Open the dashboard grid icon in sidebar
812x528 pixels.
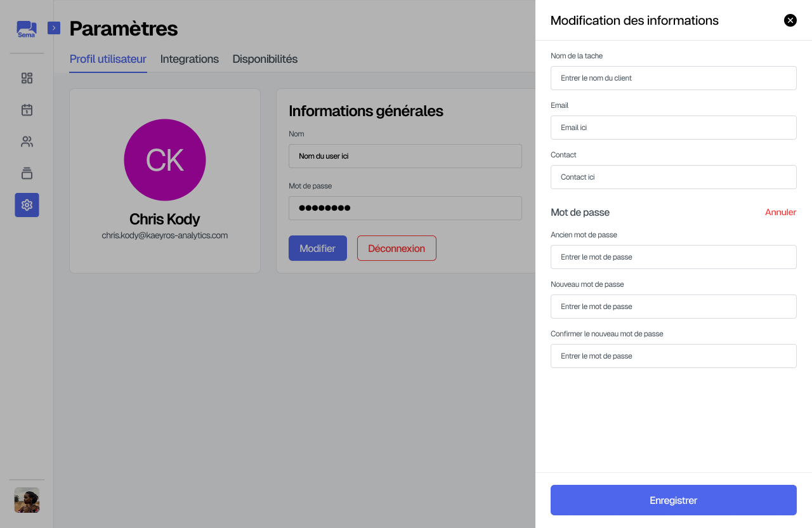(x=27, y=78)
